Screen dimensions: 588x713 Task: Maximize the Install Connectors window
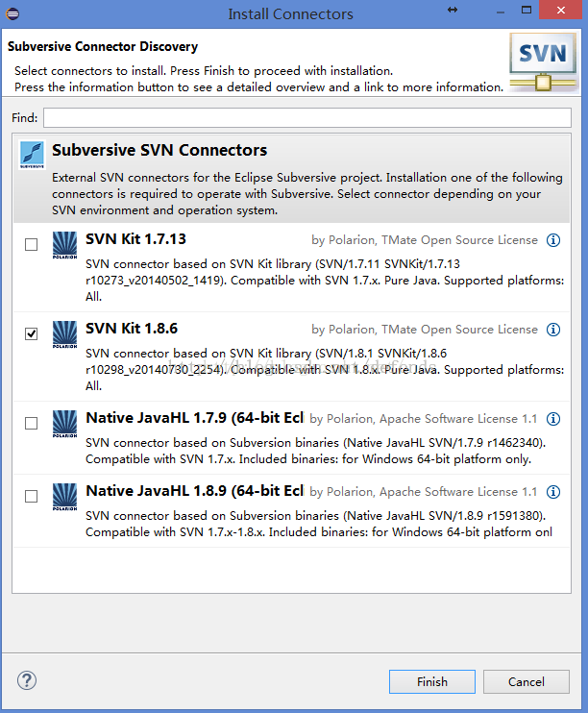pos(527,10)
